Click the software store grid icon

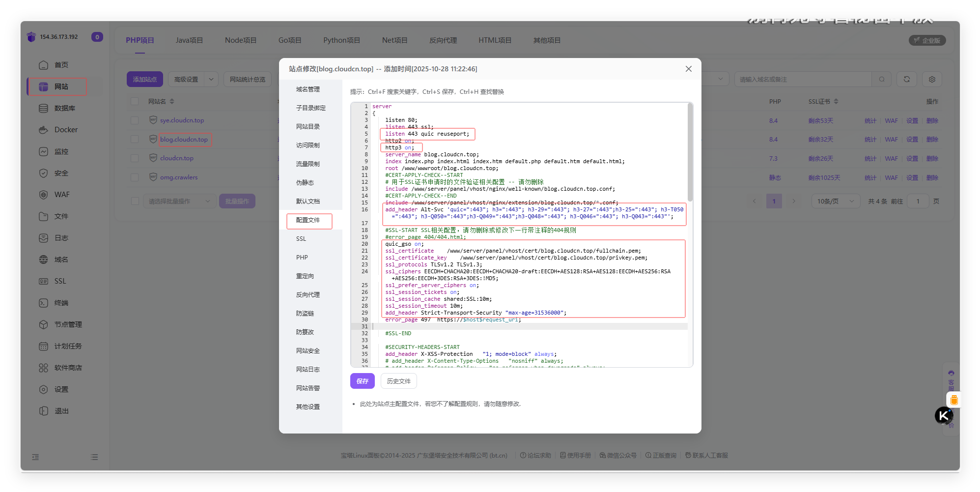click(x=44, y=368)
